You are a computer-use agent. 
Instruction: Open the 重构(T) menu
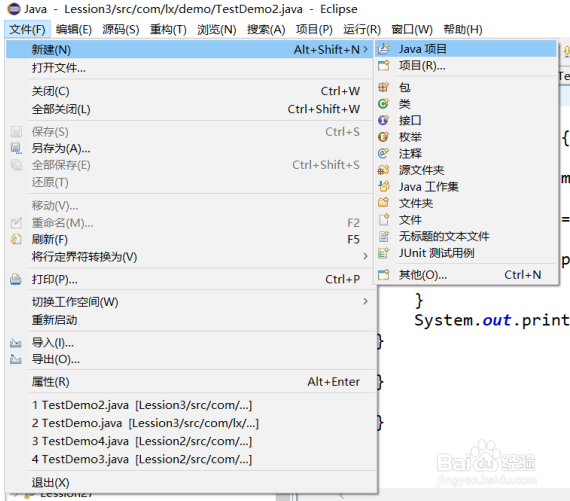point(168,29)
